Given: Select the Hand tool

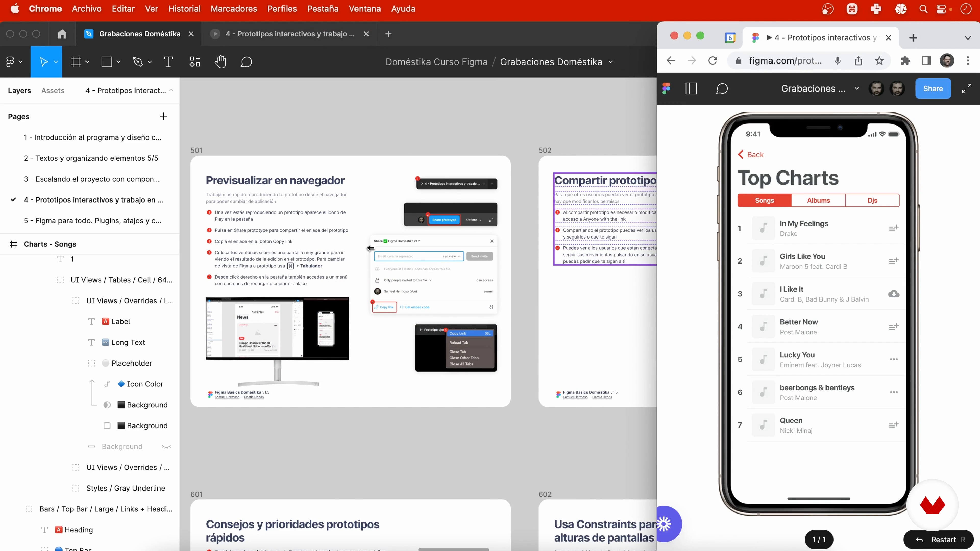Looking at the screenshot, I should [220, 61].
